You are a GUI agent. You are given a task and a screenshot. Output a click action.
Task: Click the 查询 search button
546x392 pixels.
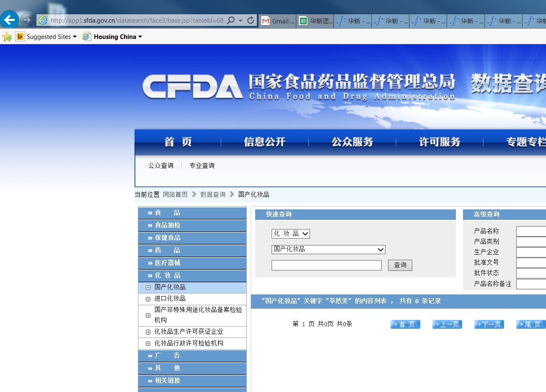[x=400, y=265]
